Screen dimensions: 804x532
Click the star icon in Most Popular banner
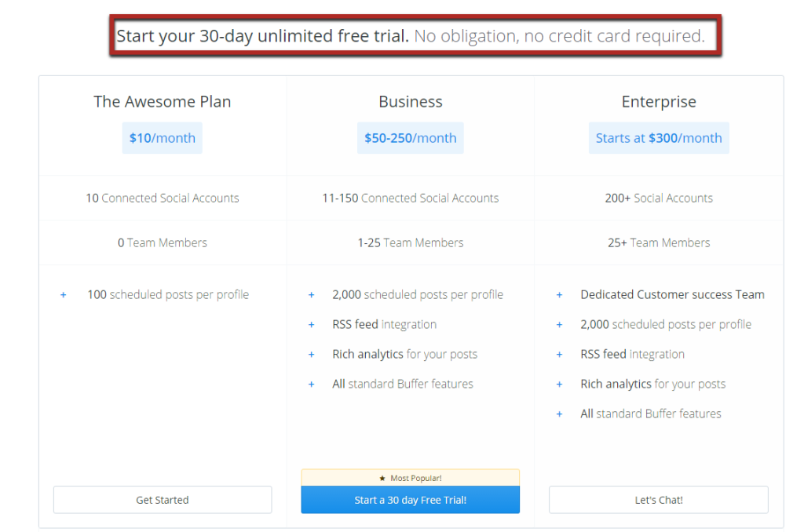pyautogui.click(x=382, y=478)
